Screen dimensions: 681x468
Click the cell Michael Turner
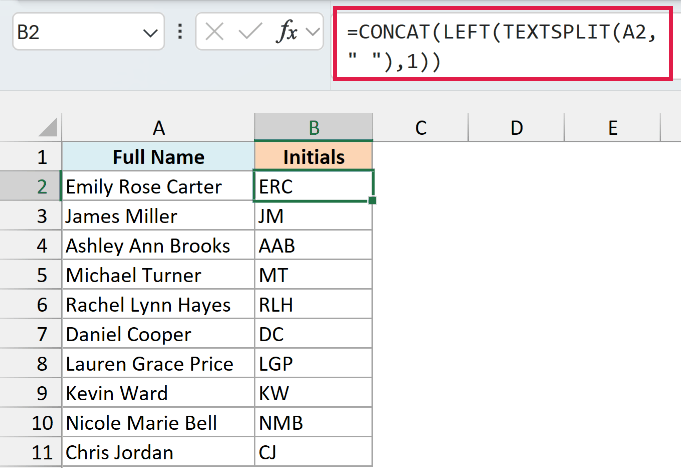tap(158, 275)
